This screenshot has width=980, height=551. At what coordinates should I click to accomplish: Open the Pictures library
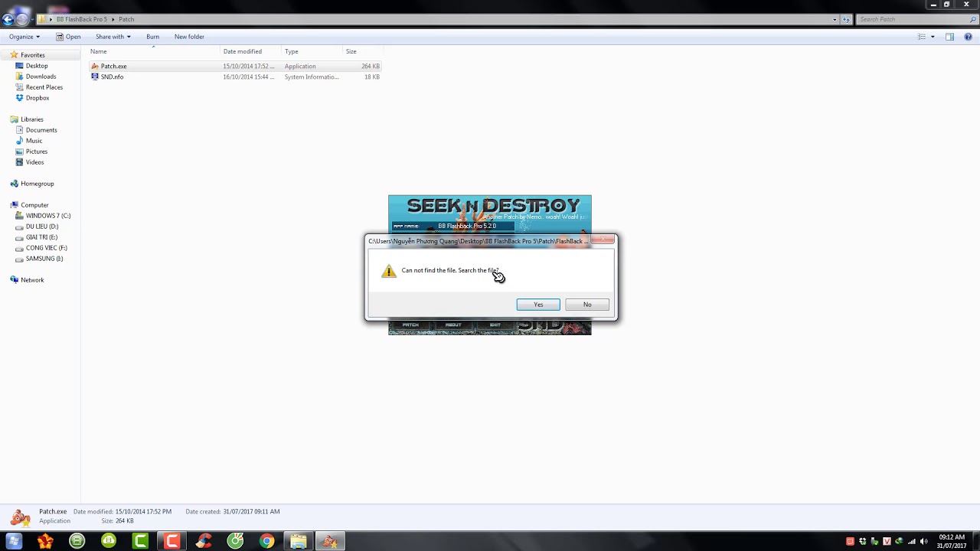point(36,152)
